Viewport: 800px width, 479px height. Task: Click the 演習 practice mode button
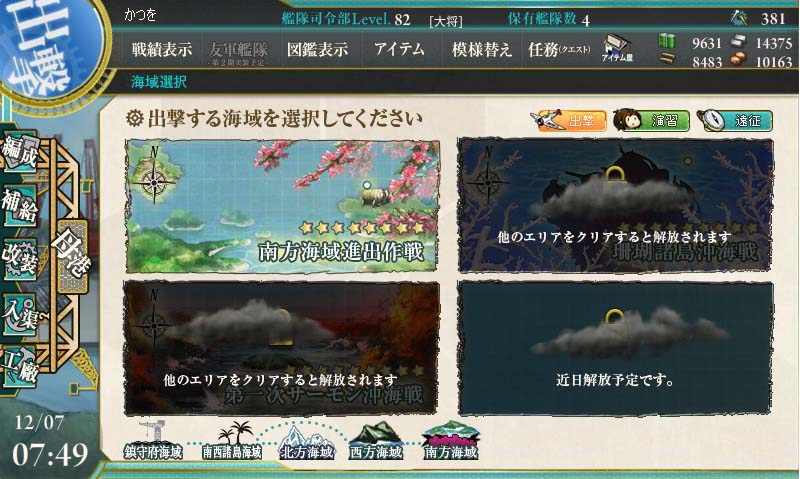tap(652, 121)
